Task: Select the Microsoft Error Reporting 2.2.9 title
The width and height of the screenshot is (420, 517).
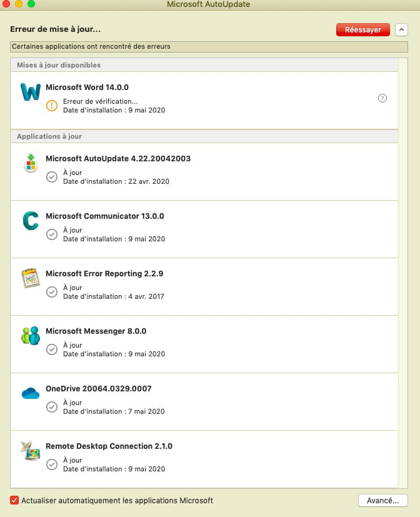Action: pos(104,274)
